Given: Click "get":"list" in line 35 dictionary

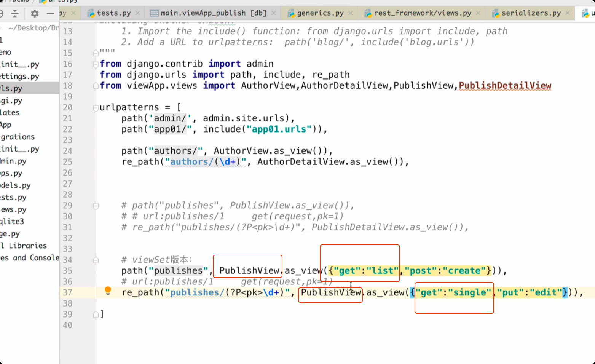Looking at the screenshot, I should tap(365, 271).
